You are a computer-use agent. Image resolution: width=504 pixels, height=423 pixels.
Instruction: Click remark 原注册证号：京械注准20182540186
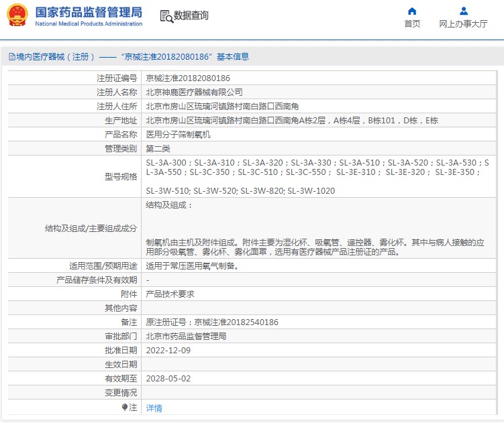pyautogui.click(x=212, y=322)
